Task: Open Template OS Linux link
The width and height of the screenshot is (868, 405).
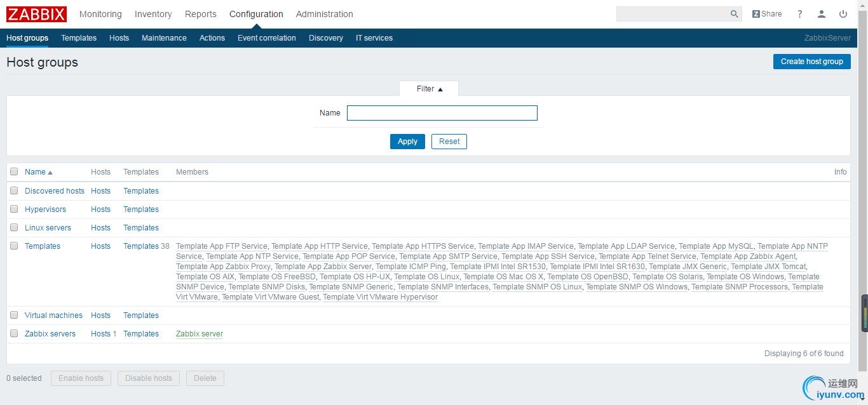Action: pyautogui.click(x=426, y=277)
